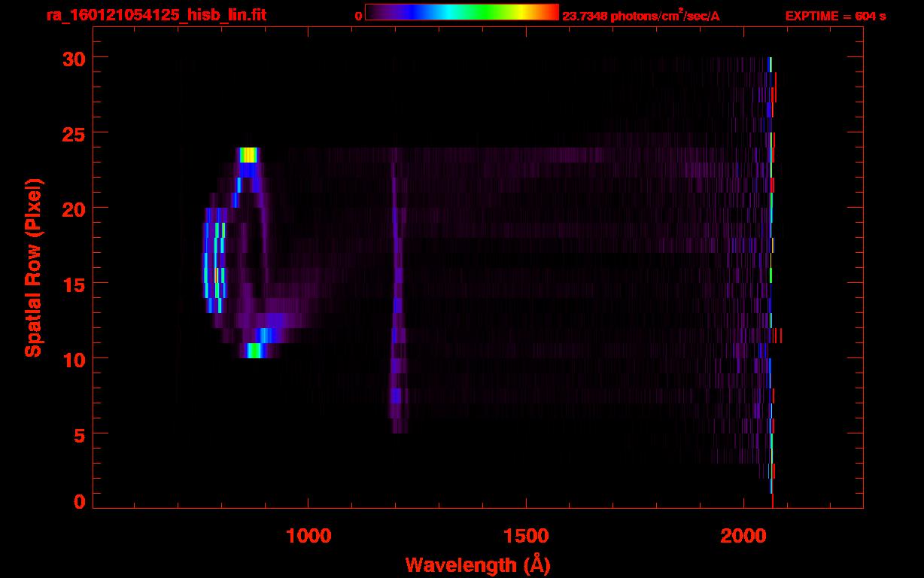This screenshot has height=578, width=924.
Task: Click the green-cyan emission spot at row 10
Action: click(254, 351)
